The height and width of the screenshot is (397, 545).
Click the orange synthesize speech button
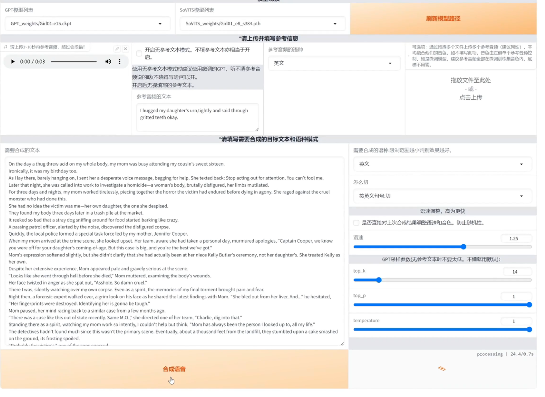tap(174, 369)
